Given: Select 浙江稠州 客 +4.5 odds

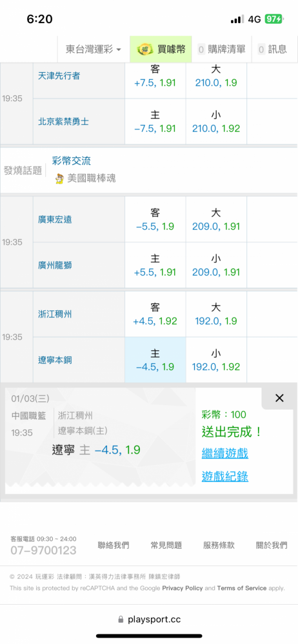Looking at the screenshot, I should click(155, 314).
